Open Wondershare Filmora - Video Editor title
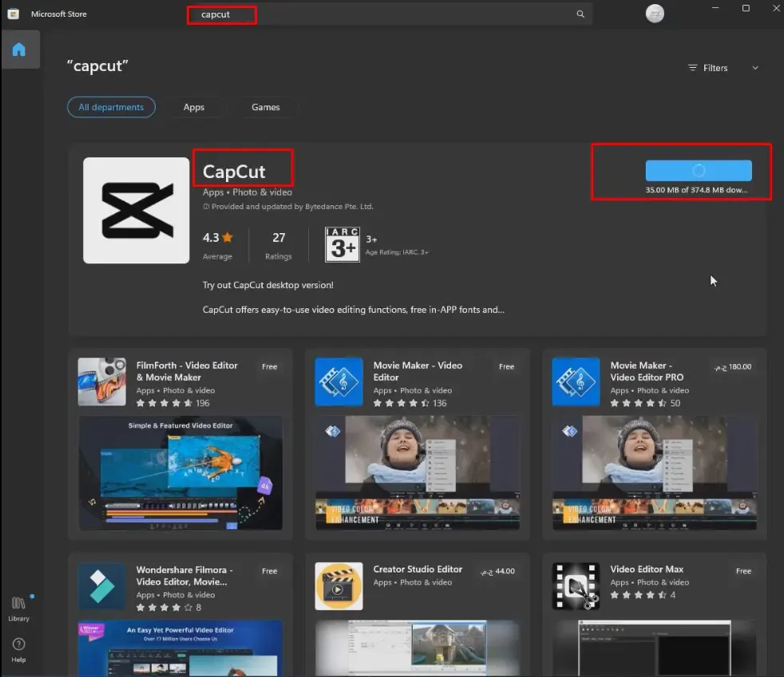The width and height of the screenshot is (784, 677). tap(184, 576)
